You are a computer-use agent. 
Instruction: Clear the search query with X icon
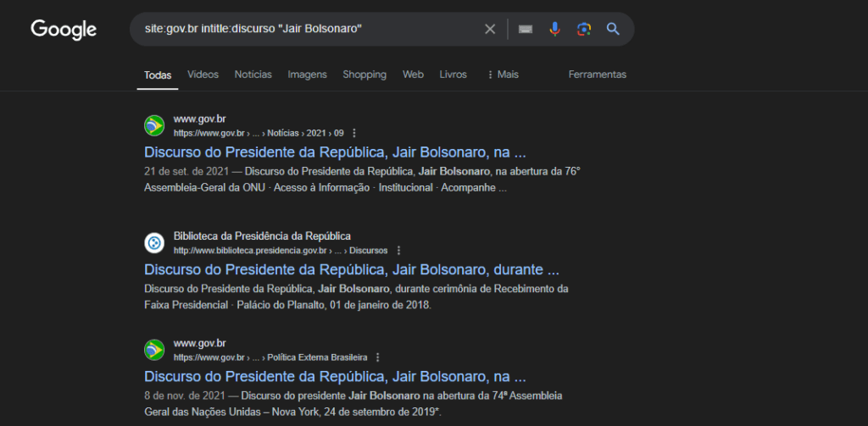pyautogui.click(x=490, y=30)
